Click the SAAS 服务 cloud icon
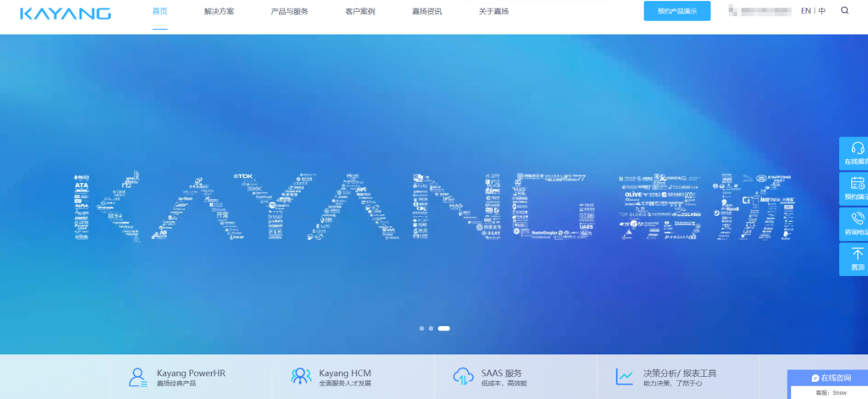The height and width of the screenshot is (399, 868). coord(463,377)
